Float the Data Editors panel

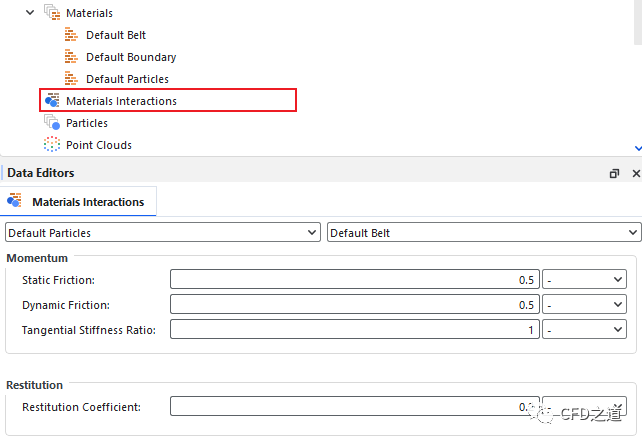pos(614,173)
